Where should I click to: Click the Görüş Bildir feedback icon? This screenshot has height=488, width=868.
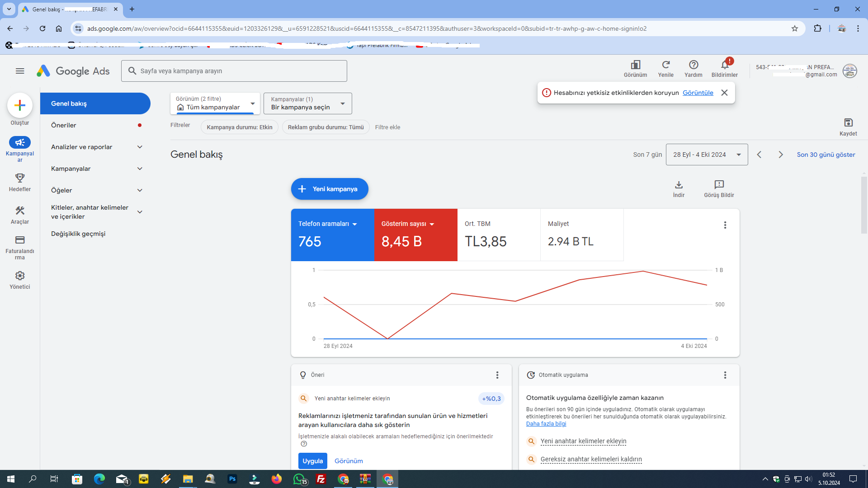tap(719, 184)
